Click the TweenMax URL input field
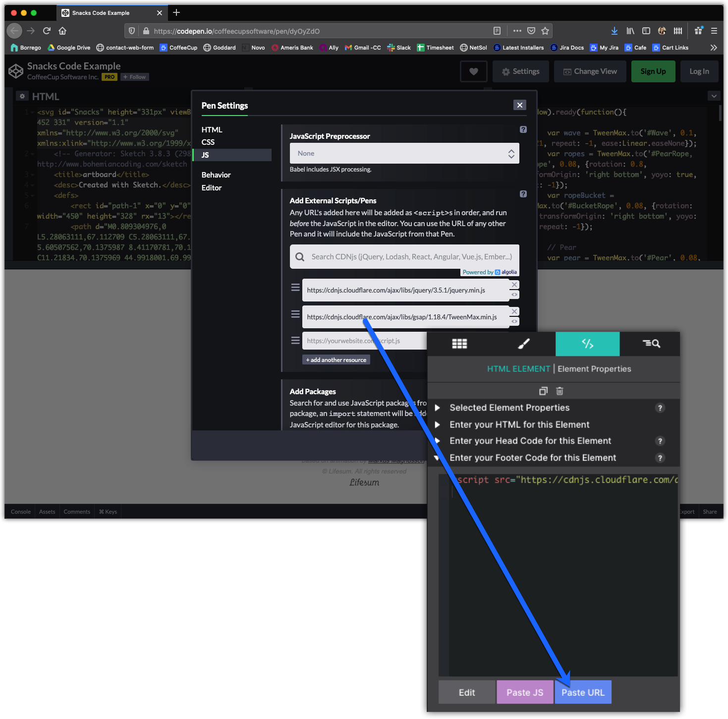Image resolution: width=728 pixels, height=719 pixels. point(405,317)
